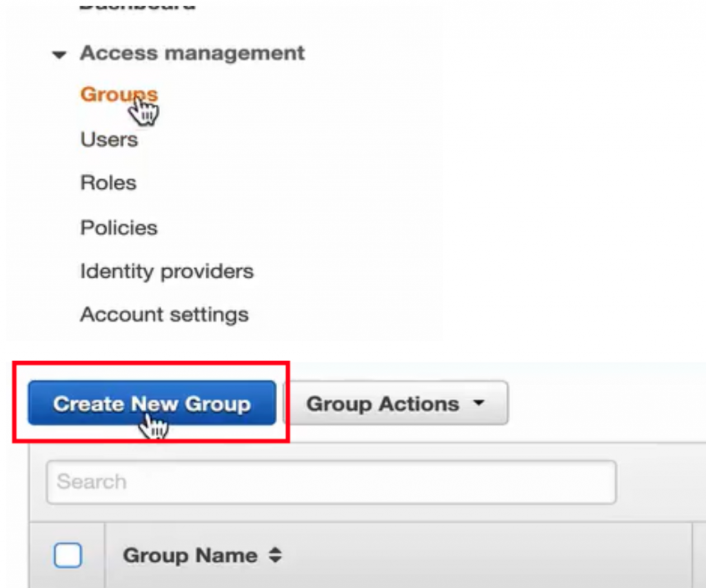Click the column divider right of Group Name
Screen dimensions: 706x588
692,556
